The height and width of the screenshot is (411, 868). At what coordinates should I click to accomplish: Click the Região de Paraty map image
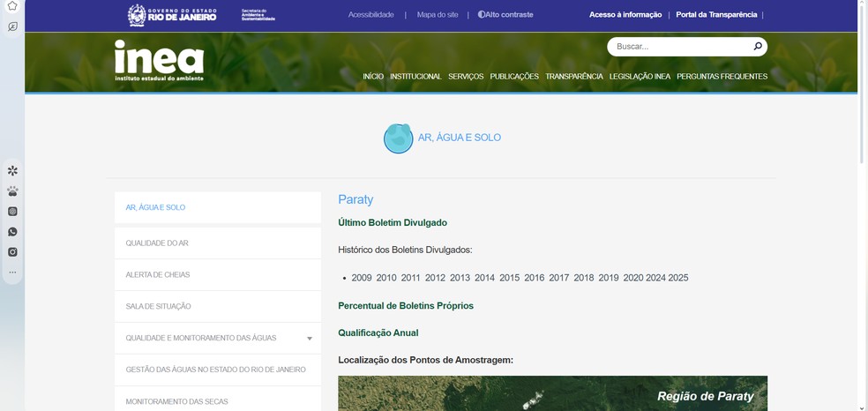(x=552, y=394)
